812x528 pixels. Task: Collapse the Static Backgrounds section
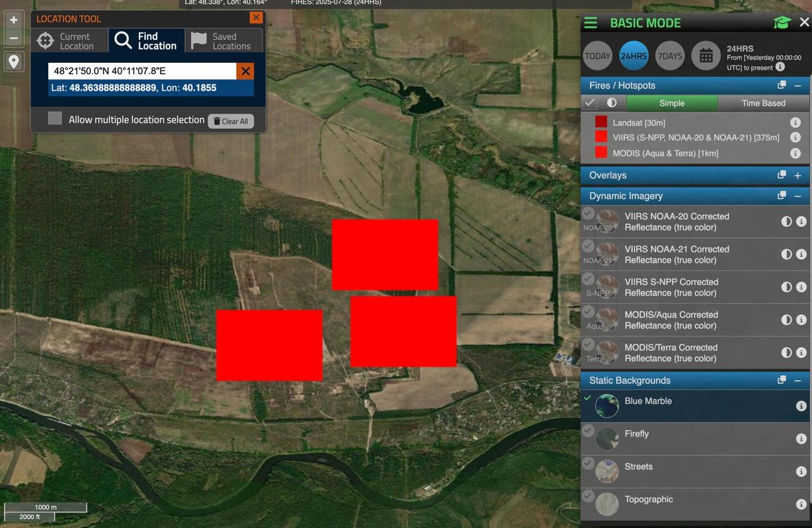click(x=797, y=381)
